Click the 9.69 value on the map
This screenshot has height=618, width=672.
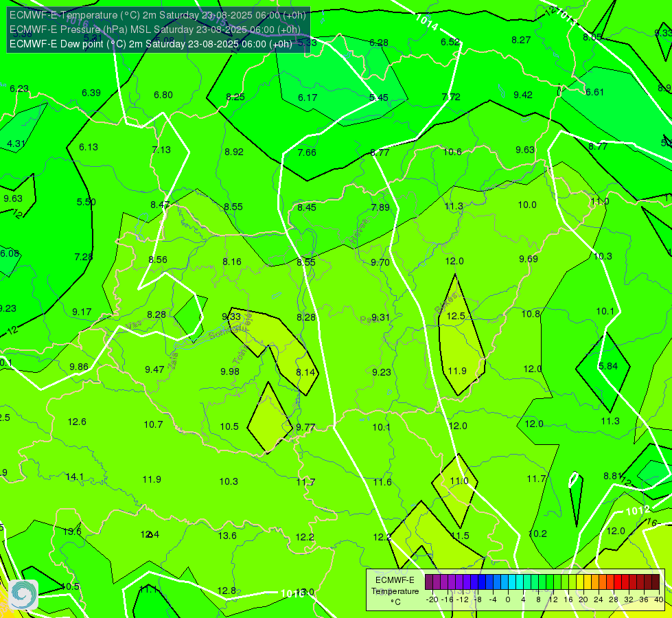point(529,259)
